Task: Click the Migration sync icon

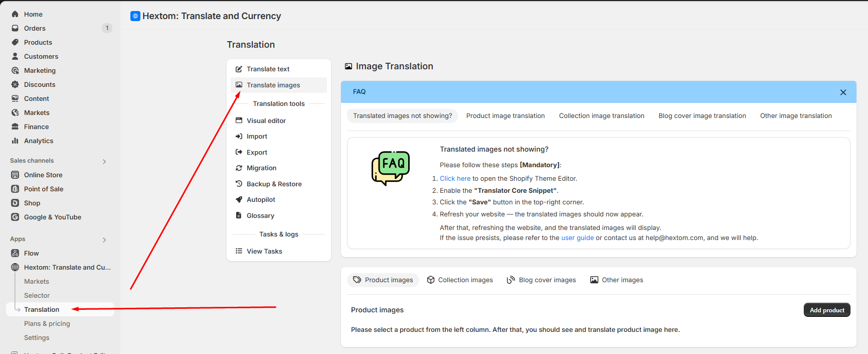Action: coord(239,168)
